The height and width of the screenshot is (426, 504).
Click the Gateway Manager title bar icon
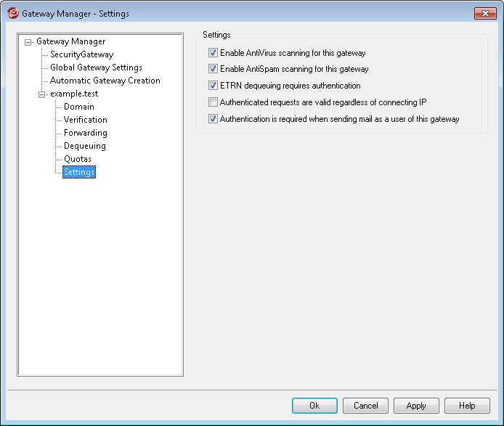(x=12, y=13)
